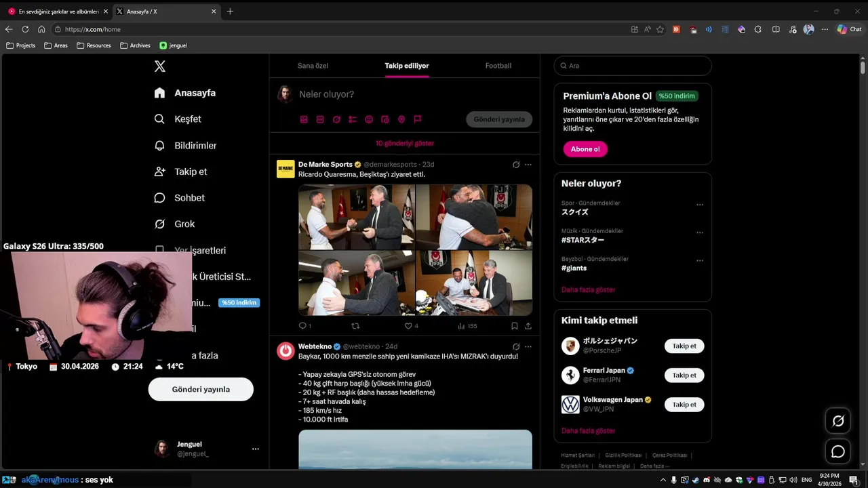The image size is (868, 488).
Task: Share the De Marke Sports post
Action: [528, 326]
